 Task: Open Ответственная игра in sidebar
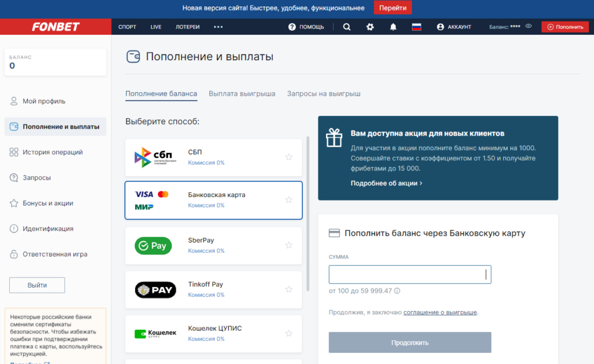pos(55,254)
